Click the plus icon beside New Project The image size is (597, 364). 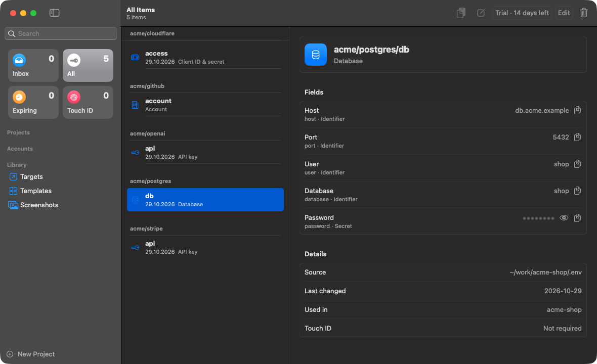click(10, 354)
